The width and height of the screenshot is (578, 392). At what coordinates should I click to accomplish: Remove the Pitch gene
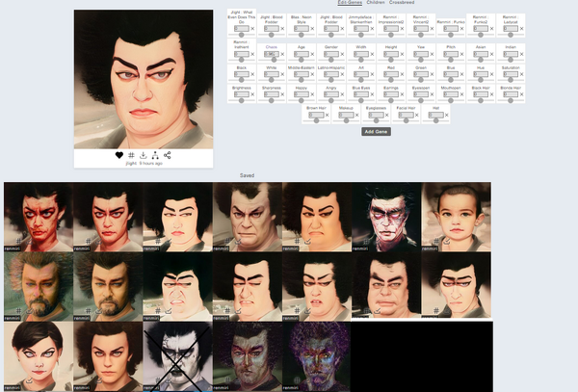click(461, 54)
